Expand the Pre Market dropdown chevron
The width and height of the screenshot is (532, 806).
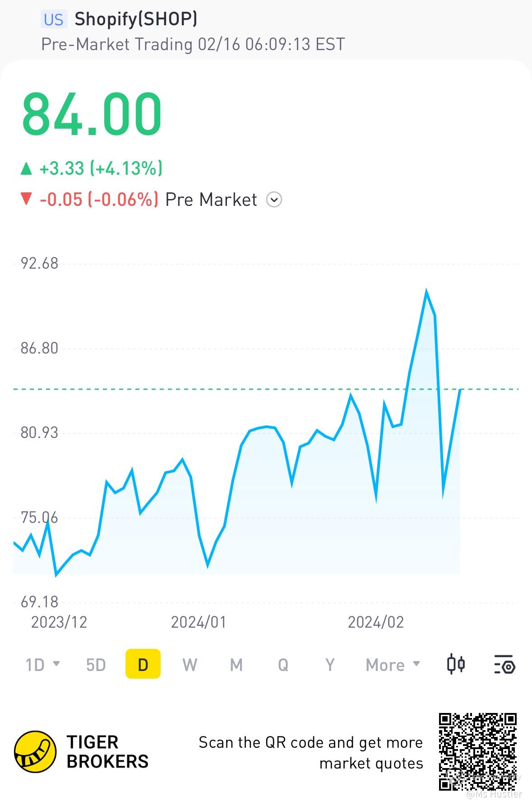(x=274, y=200)
